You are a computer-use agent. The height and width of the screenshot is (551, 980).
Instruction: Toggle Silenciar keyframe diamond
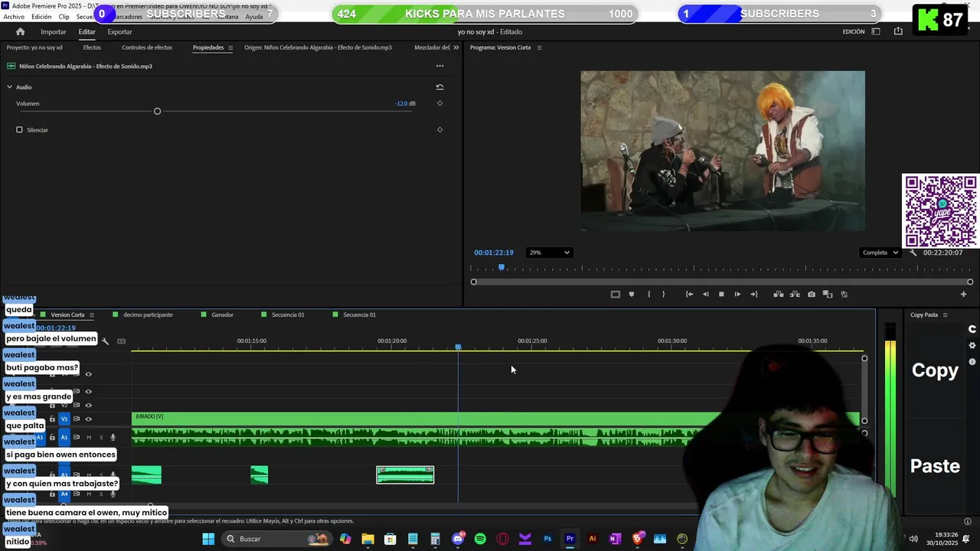(x=439, y=129)
